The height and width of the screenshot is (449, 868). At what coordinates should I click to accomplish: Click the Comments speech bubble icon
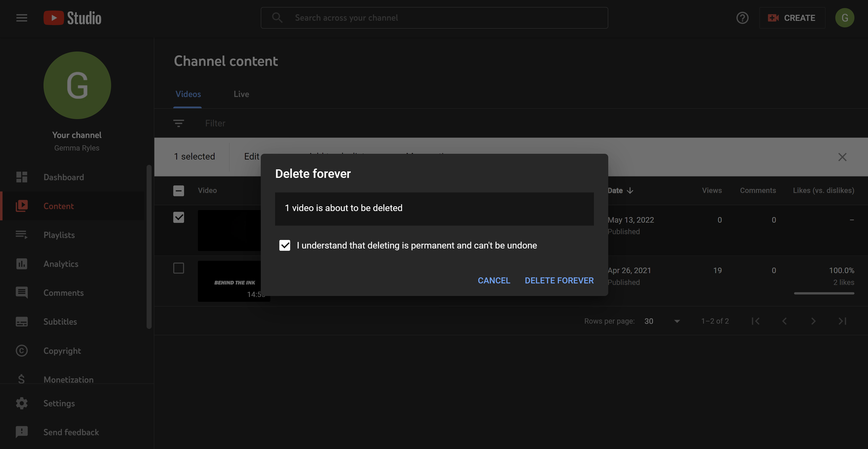pos(22,293)
